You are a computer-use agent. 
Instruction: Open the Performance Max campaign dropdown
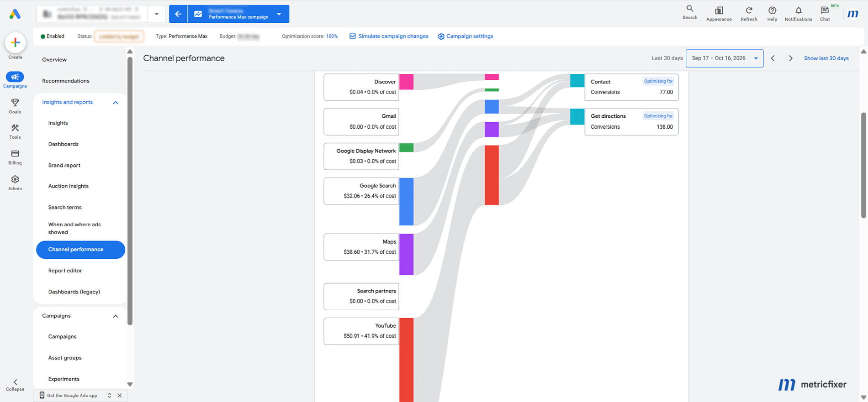279,14
